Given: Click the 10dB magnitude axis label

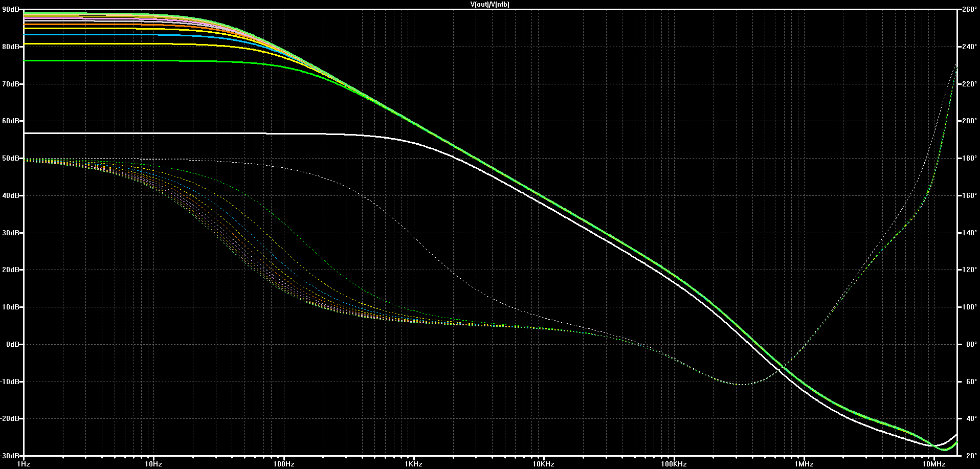Looking at the screenshot, I should click(11, 307).
